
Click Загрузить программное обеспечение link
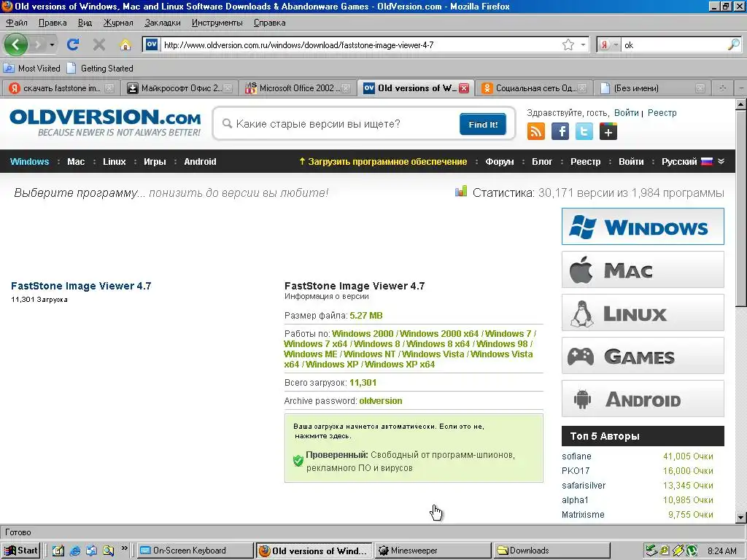[383, 161]
